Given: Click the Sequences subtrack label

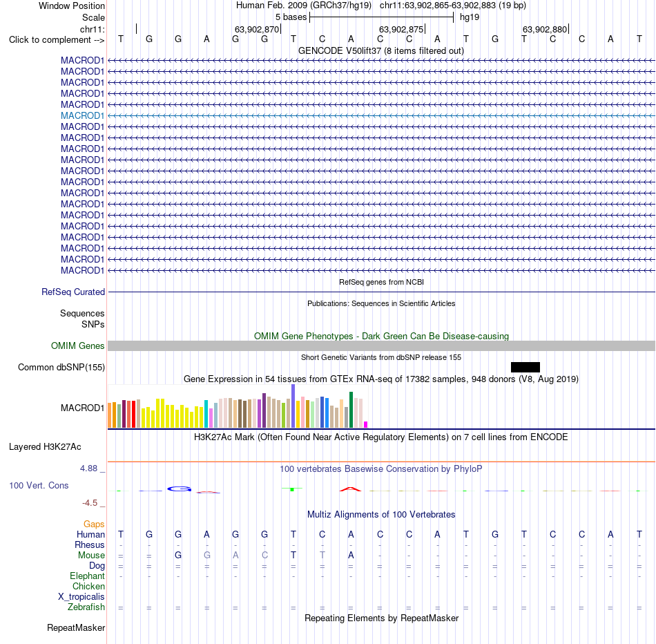Looking at the screenshot, I should (82, 313).
